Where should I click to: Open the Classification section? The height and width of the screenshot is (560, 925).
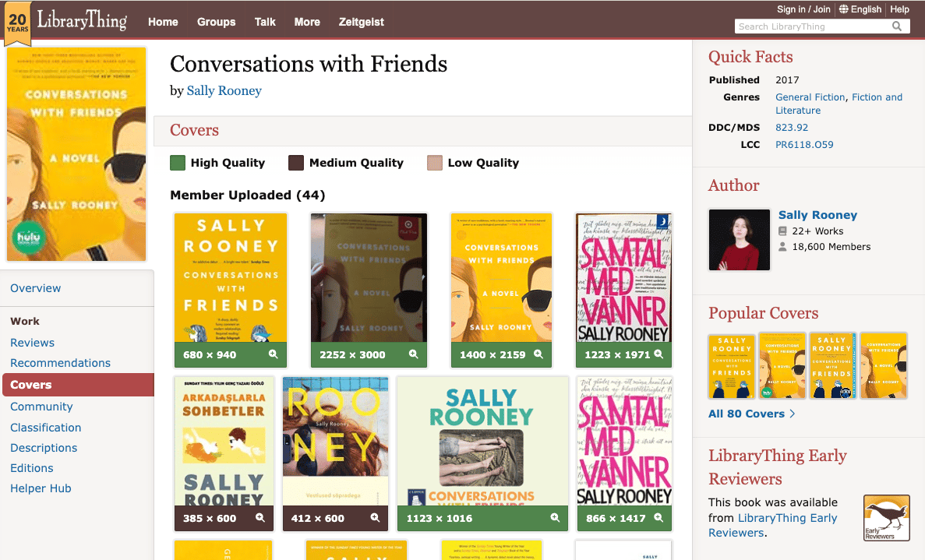(x=45, y=428)
